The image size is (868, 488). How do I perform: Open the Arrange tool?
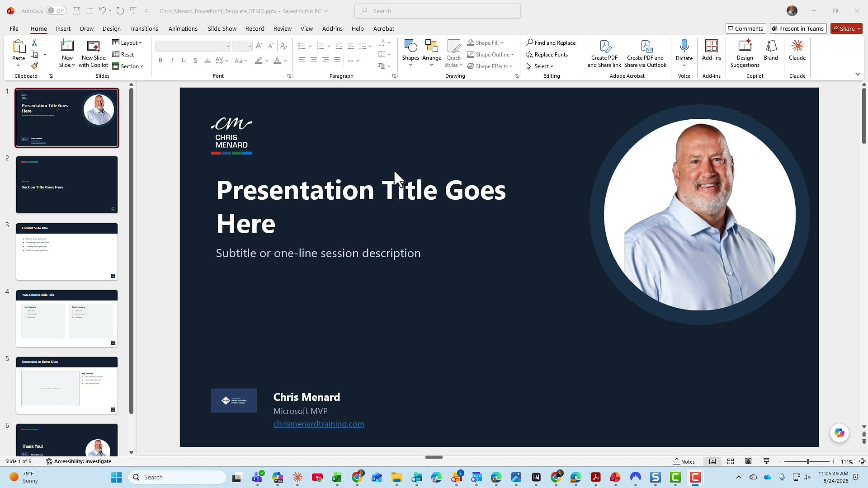pos(431,53)
